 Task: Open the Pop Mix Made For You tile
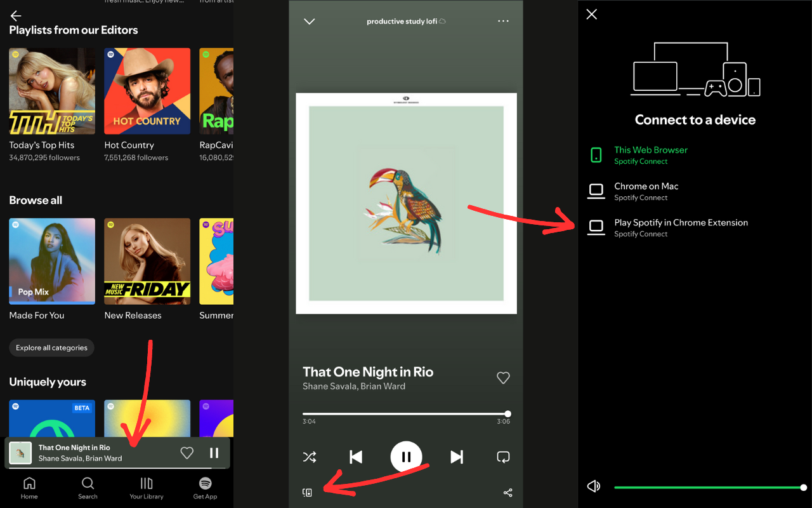click(x=52, y=262)
